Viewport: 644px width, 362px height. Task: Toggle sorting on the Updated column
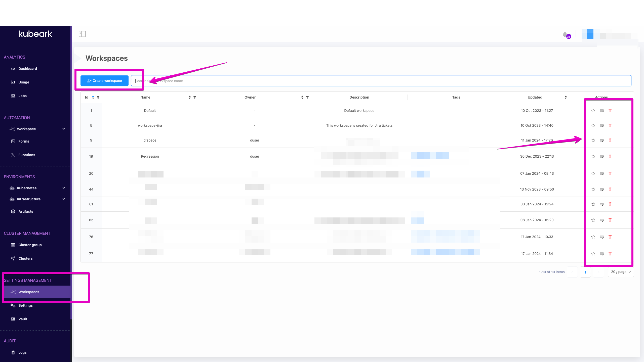[565, 97]
